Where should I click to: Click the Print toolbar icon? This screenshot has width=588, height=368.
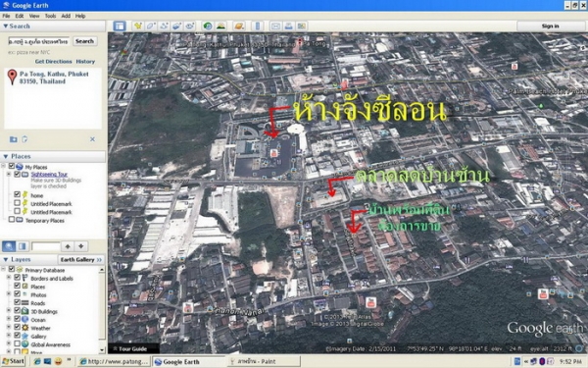click(289, 26)
